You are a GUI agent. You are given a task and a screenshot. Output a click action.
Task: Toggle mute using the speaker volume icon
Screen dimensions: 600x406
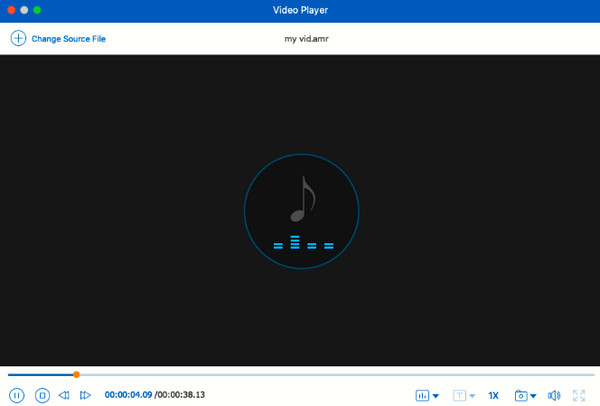click(x=554, y=395)
